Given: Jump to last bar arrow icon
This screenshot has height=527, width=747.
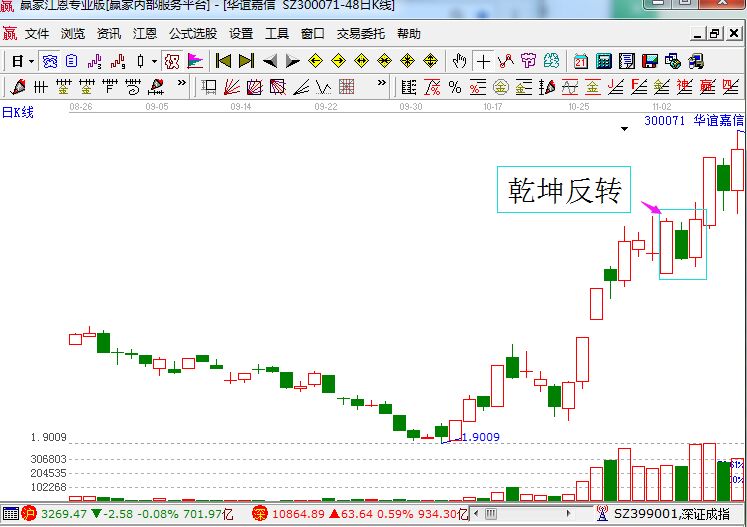Looking at the screenshot, I should (246, 61).
